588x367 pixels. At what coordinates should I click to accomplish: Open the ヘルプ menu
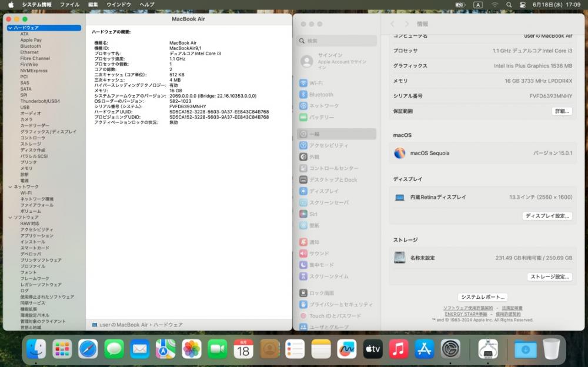pos(147,5)
